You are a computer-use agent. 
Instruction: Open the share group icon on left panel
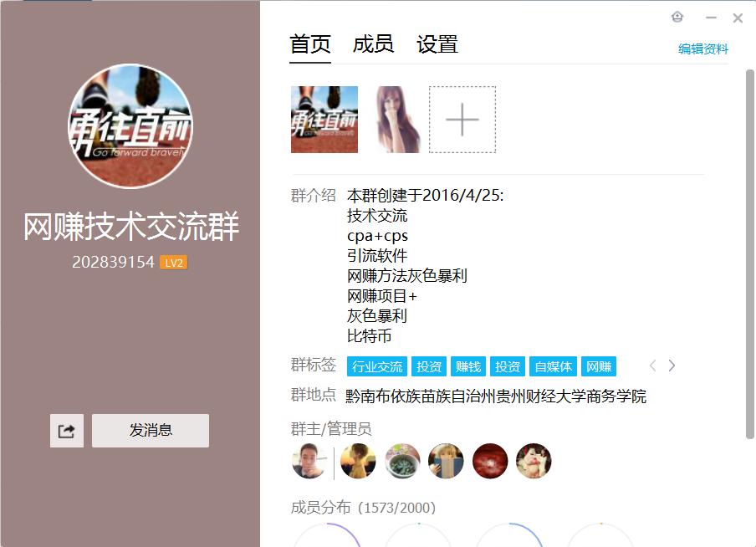click(x=66, y=431)
